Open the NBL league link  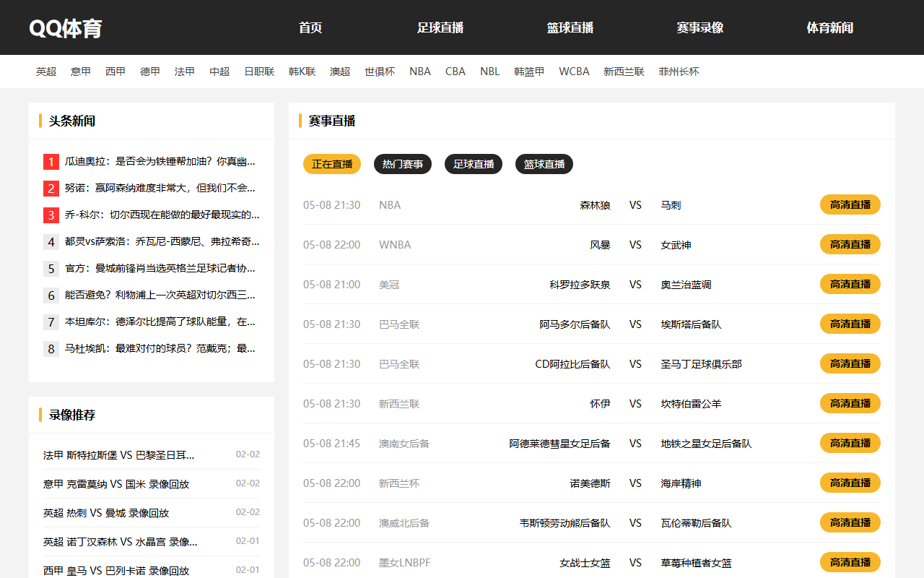coord(489,72)
